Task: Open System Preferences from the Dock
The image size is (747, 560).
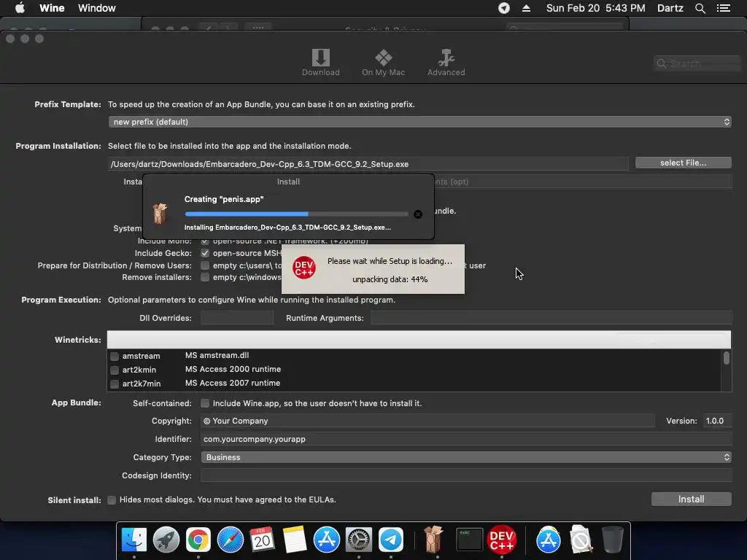Action: click(x=358, y=540)
